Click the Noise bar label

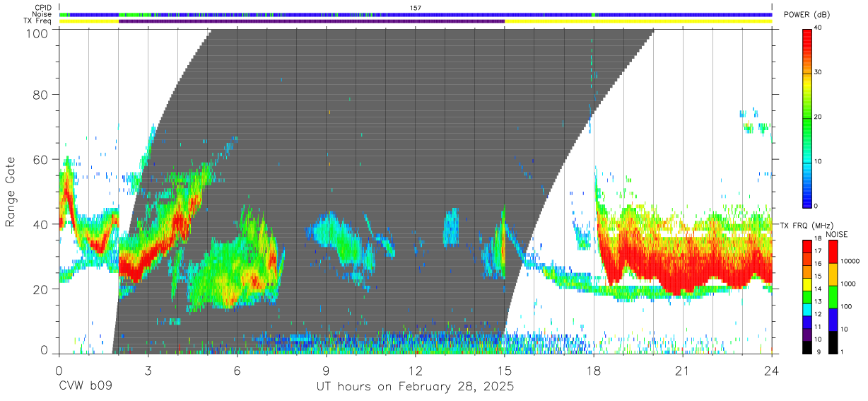tap(42, 14)
